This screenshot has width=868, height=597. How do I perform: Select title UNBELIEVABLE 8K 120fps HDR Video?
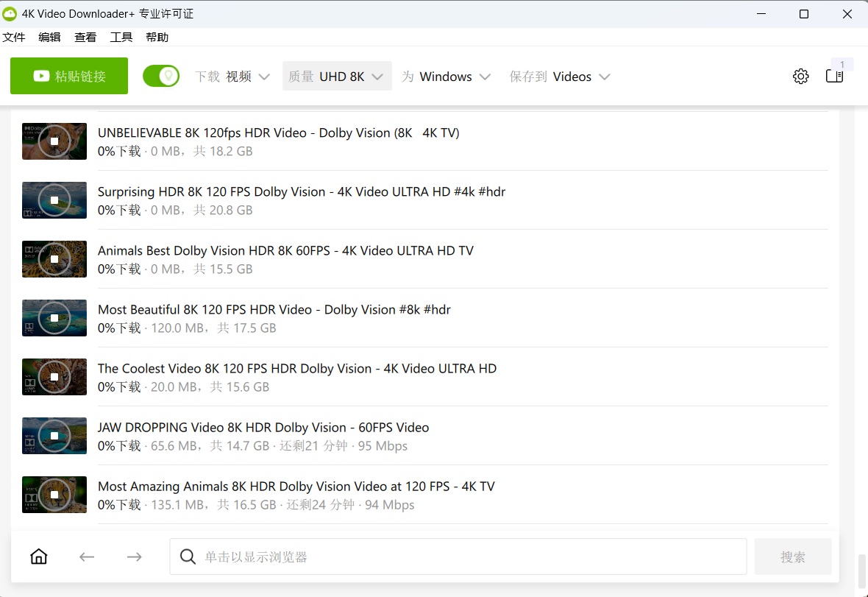coord(279,133)
